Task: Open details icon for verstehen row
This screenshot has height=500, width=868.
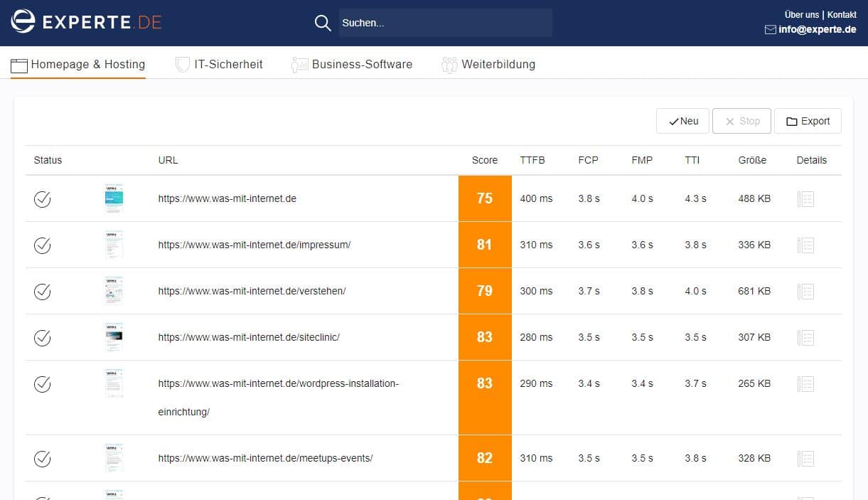Action: pyautogui.click(x=805, y=291)
